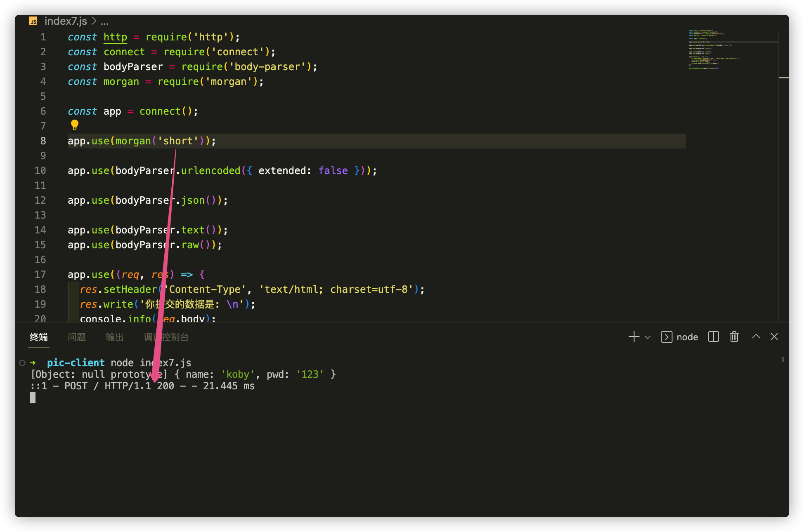Click 'body-parser' string on line 3
The image size is (804, 532).
pos(267,67)
